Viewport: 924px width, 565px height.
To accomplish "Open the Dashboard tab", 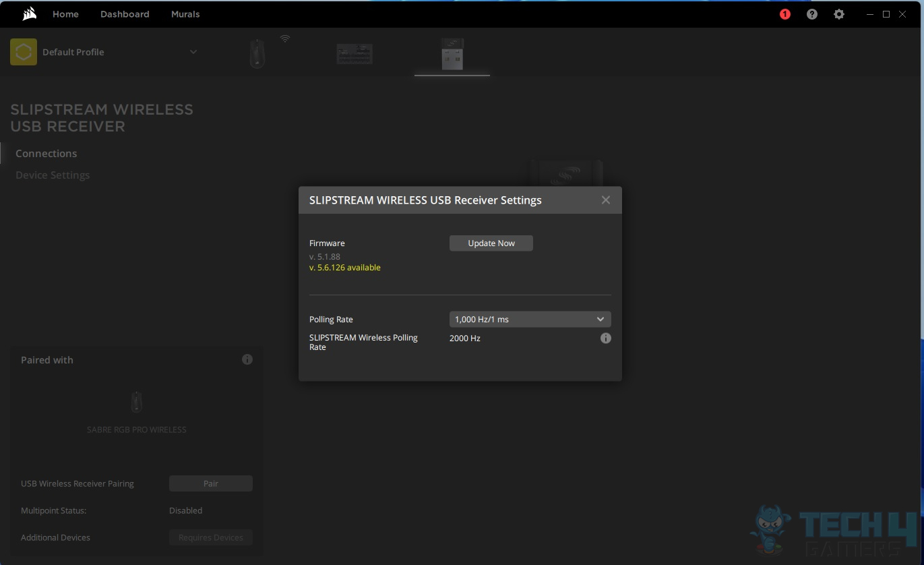I will click(x=125, y=14).
